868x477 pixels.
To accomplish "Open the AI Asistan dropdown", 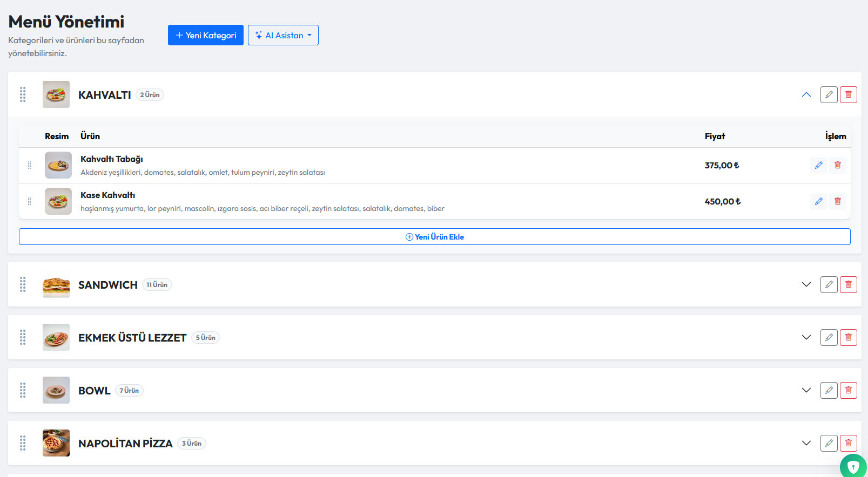I will [283, 35].
